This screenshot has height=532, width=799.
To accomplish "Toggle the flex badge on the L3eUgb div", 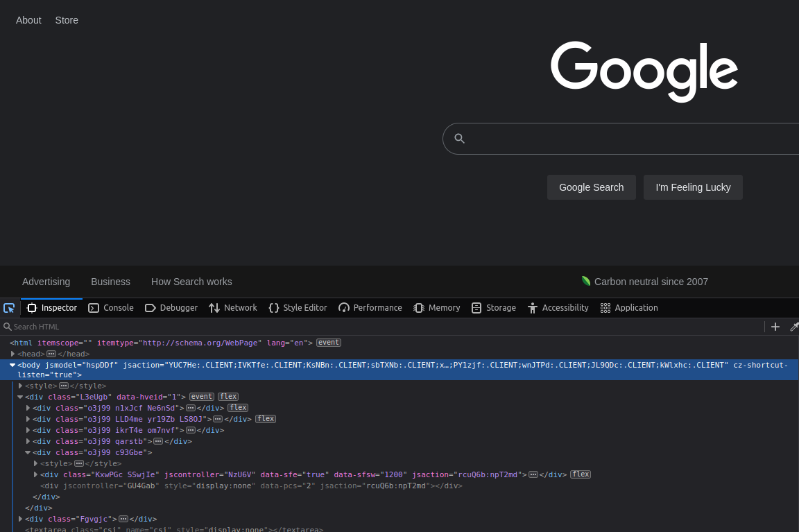I will [228, 397].
